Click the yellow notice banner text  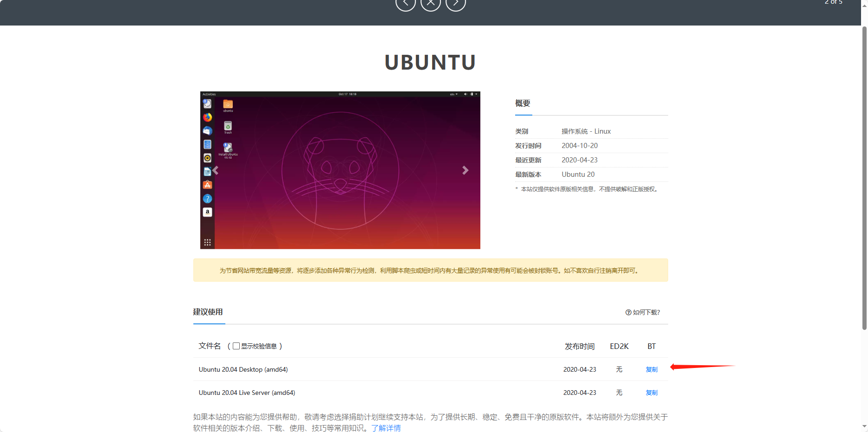tap(430, 271)
